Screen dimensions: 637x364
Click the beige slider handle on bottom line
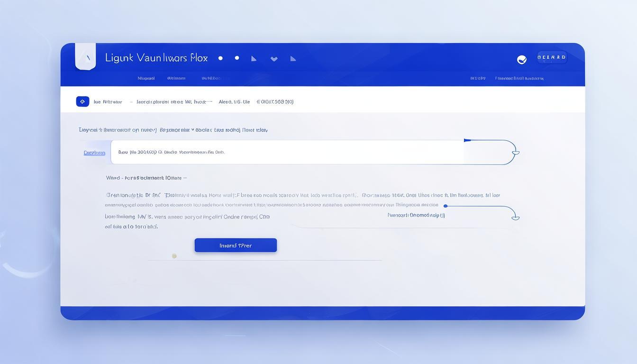click(174, 256)
